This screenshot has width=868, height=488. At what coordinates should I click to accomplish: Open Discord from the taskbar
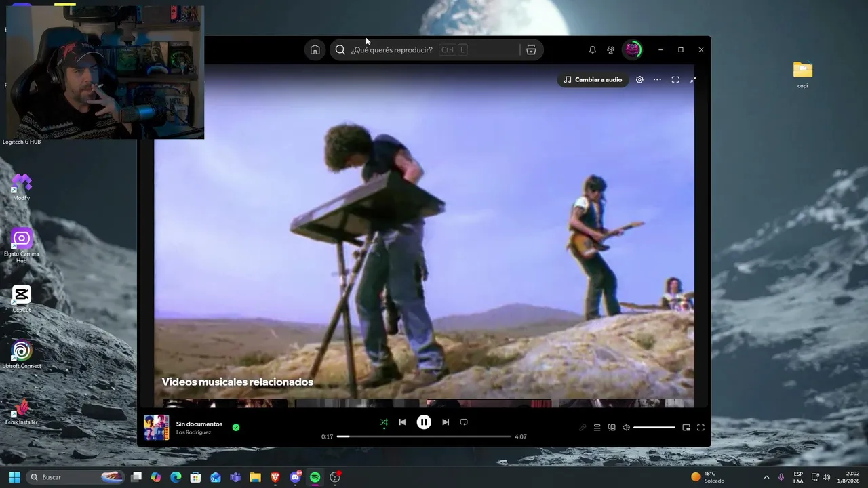[x=295, y=477]
